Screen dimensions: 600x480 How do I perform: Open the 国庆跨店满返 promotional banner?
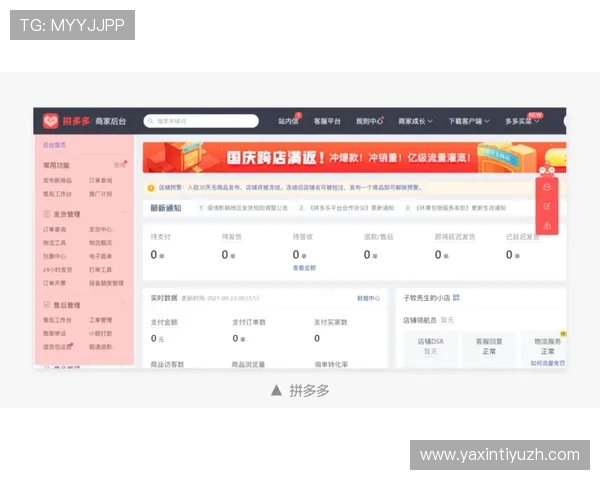[x=354, y=157]
